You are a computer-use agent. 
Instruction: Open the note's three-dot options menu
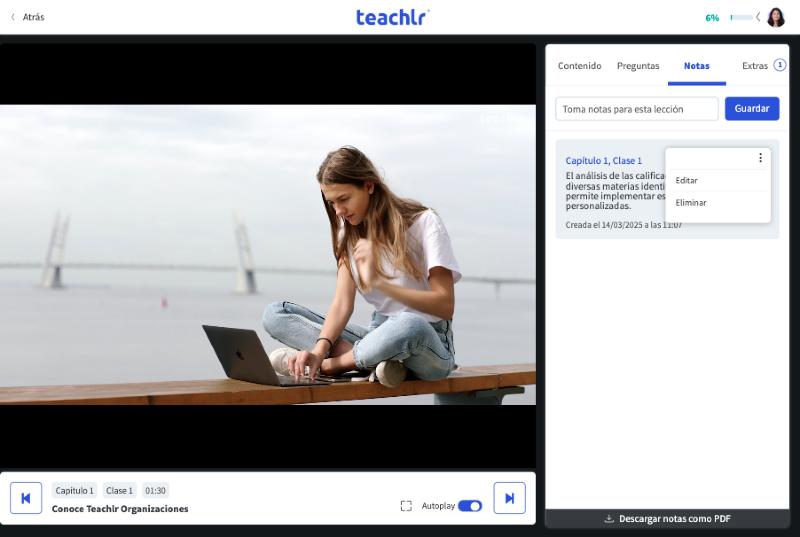click(760, 158)
